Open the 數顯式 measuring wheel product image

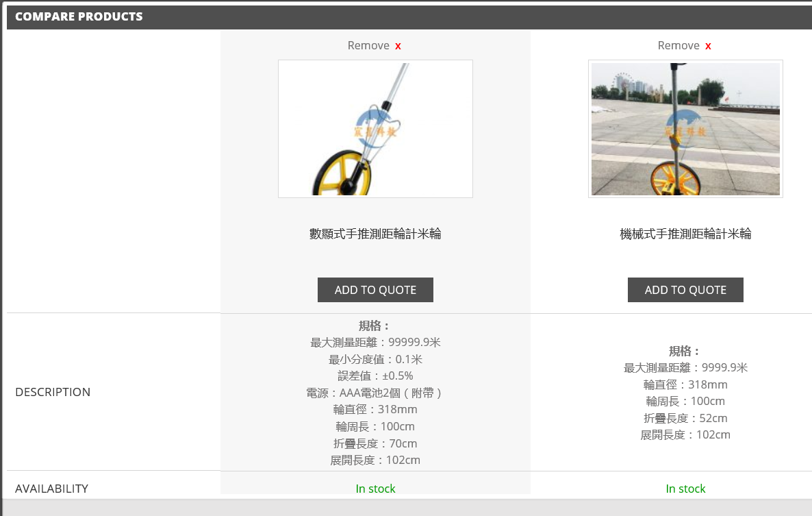coord(375,129)
